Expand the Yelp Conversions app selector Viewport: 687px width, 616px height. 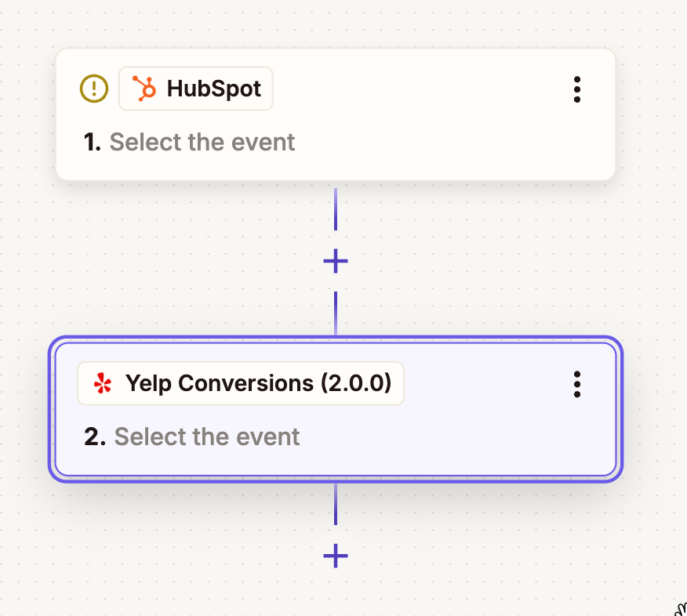tap(240, 384)
